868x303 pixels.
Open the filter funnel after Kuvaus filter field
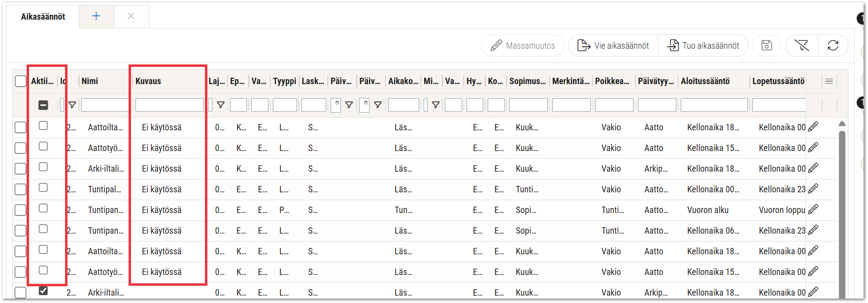point(221,105)
